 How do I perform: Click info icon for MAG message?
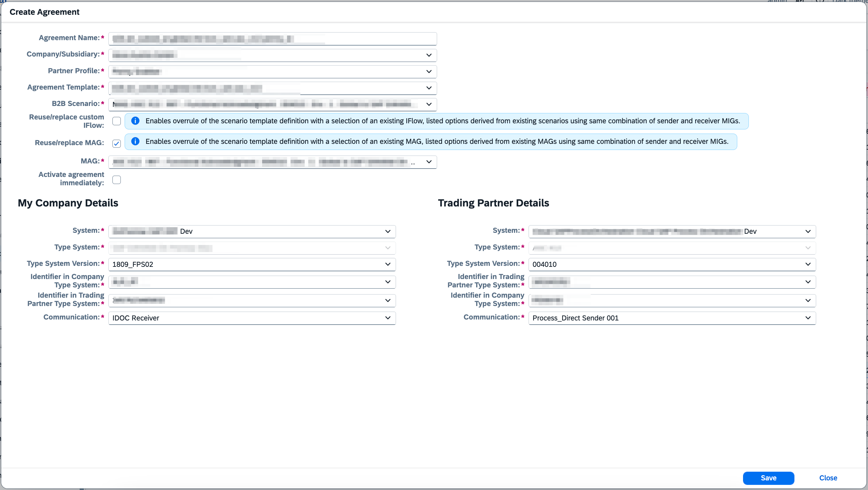(136, 141)
